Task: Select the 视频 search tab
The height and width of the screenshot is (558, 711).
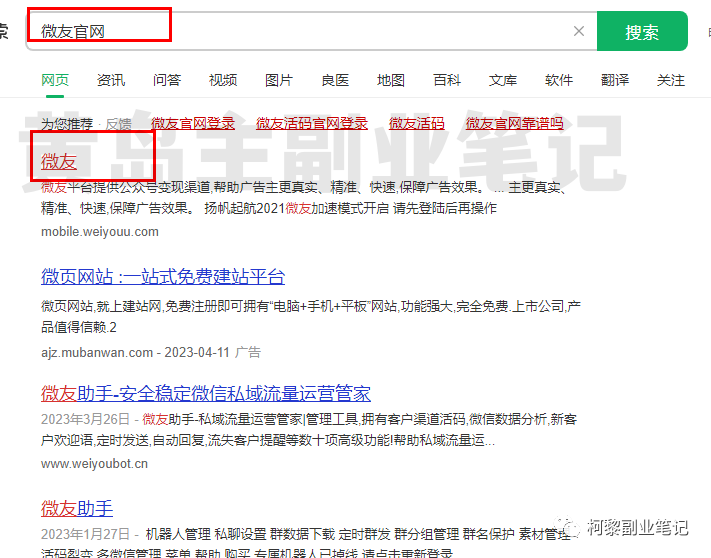Action: click(223, 80)
